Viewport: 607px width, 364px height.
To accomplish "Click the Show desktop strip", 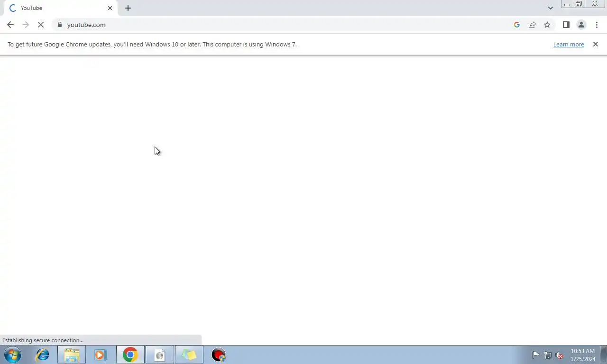I will click(x=604, y=355).
